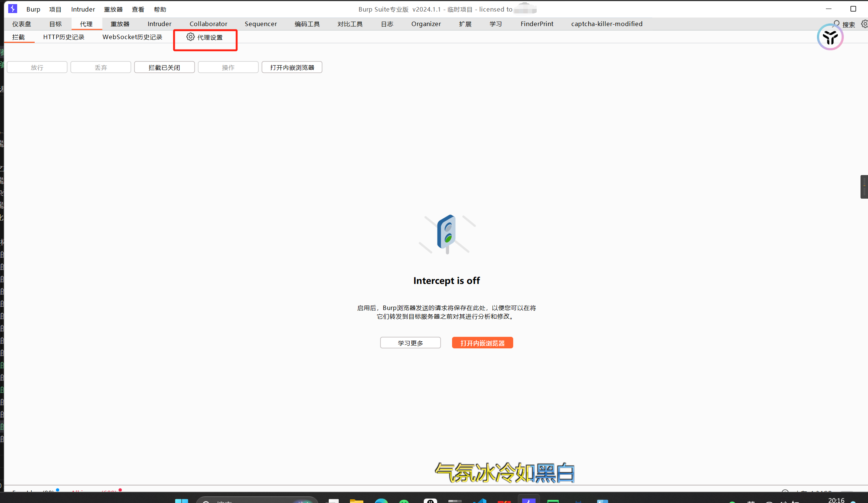This screenshot has height=503, width=868.
Task: Click the floating circular Y-logo assistant icon
Action: click(x=830, y=37)
